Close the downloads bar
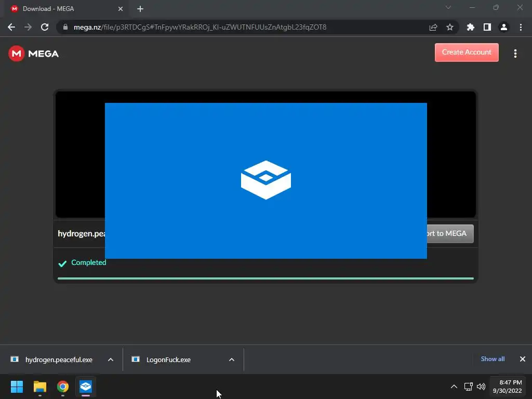 523,359
